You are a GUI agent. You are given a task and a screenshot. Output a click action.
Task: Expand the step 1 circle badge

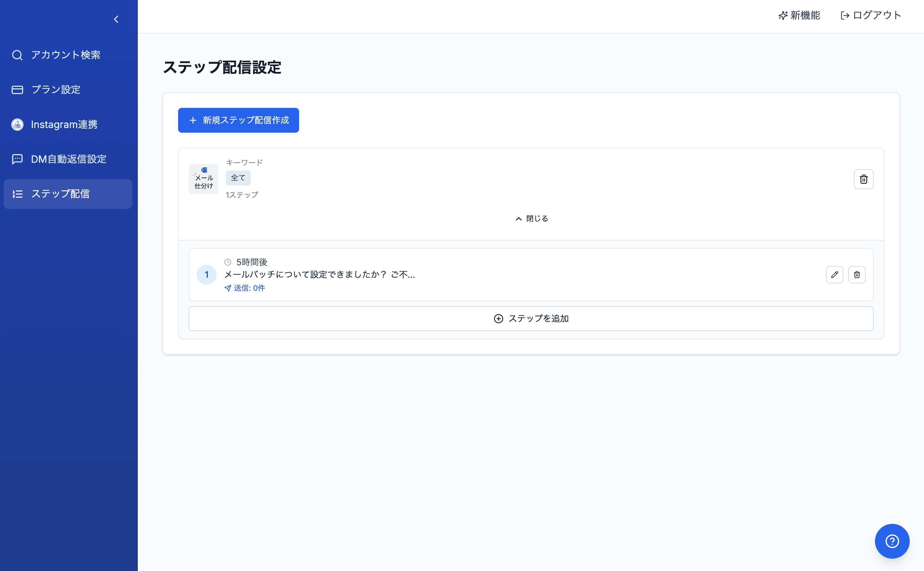click(x=206, y=275)
